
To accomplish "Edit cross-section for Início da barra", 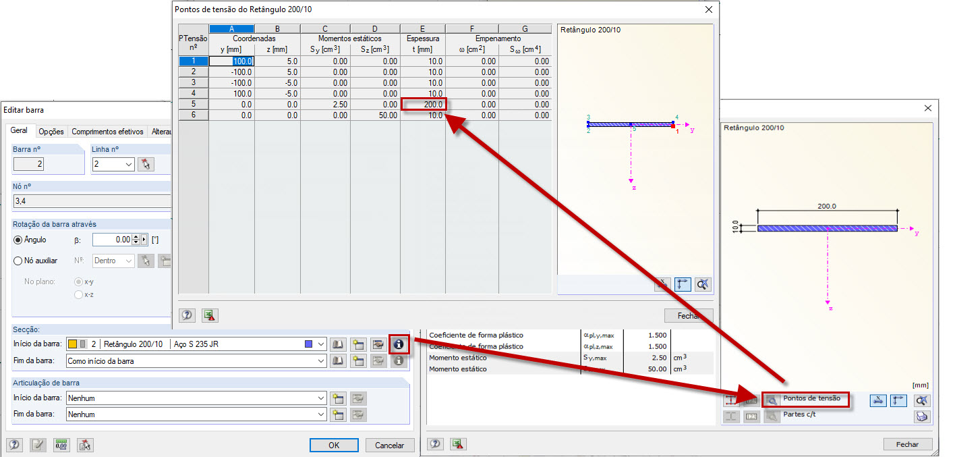I will point(378,344).
